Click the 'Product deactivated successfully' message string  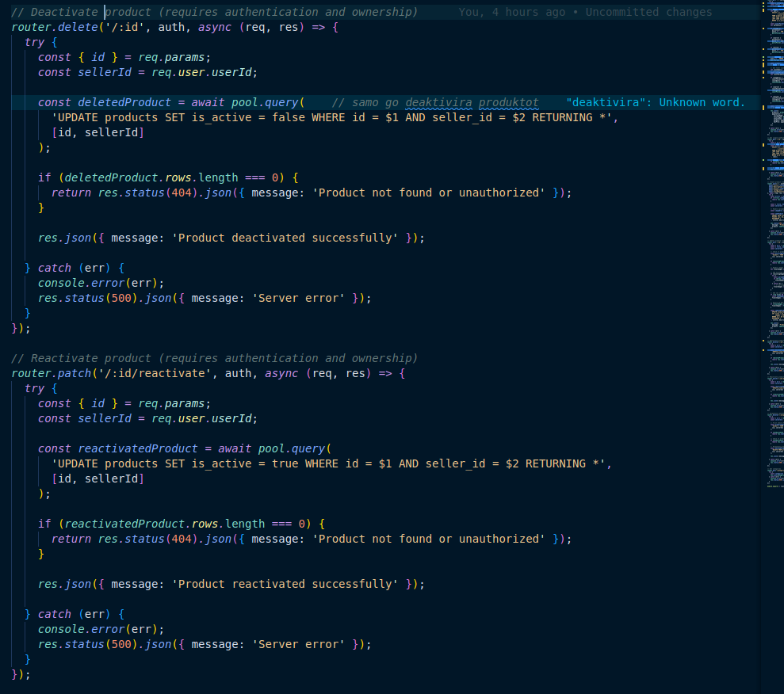click(x=287, y=238)
